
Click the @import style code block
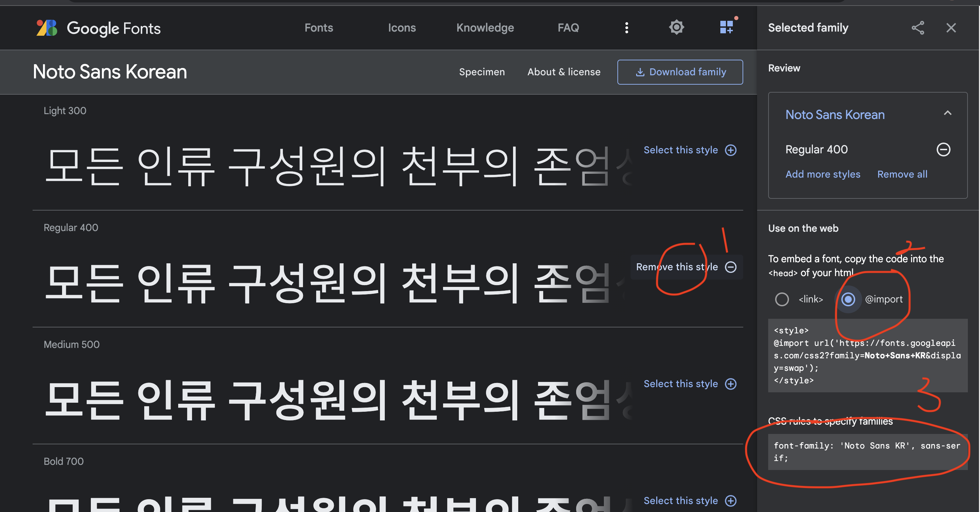[868, 356]
